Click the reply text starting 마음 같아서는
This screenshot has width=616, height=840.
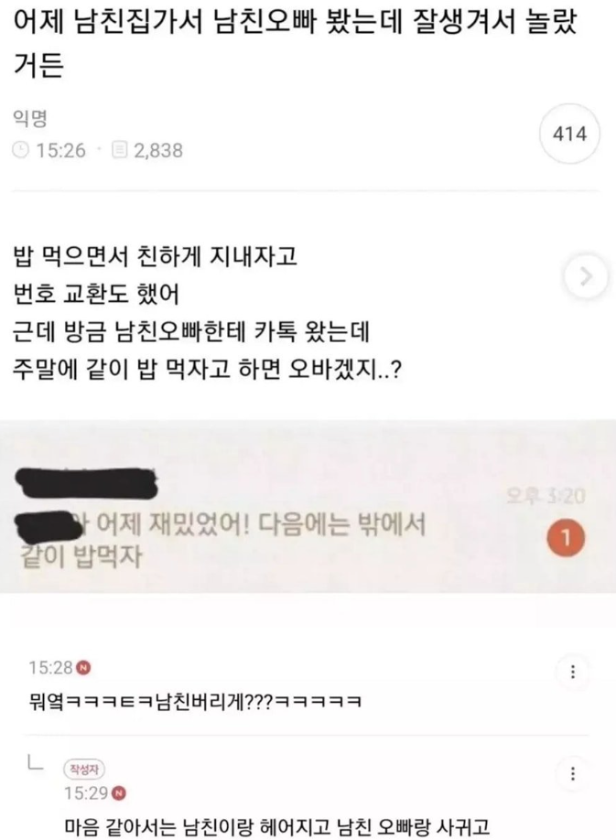point(277,826)
